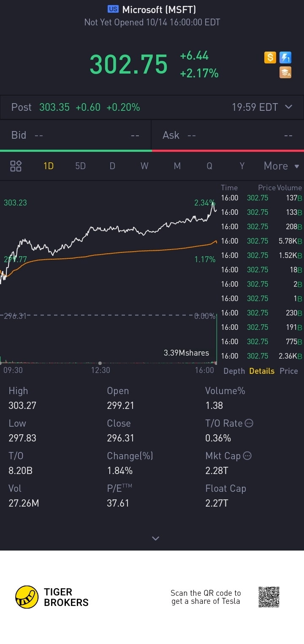Tap the 16:00 time axis label
304x644 pixels.
pyautogui.click(x=204, y=370)
